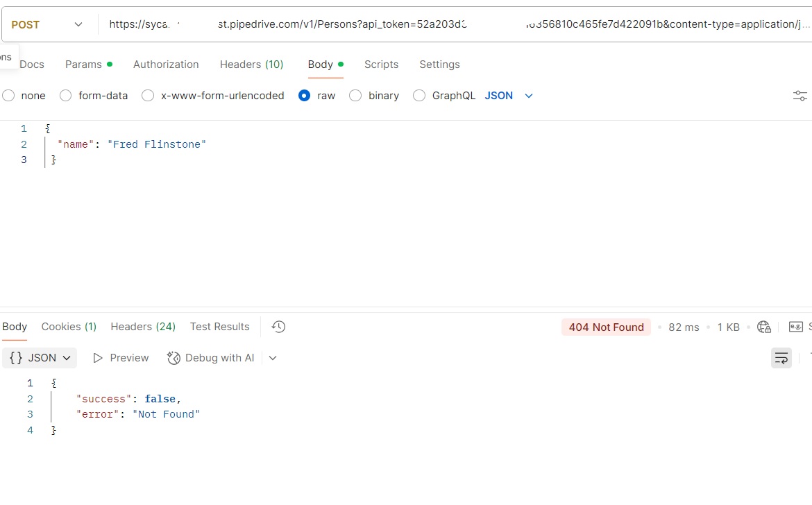The image size is (812, 505).
Task: Click the save example e.g. icon
Action: click(x=796, y=327)
